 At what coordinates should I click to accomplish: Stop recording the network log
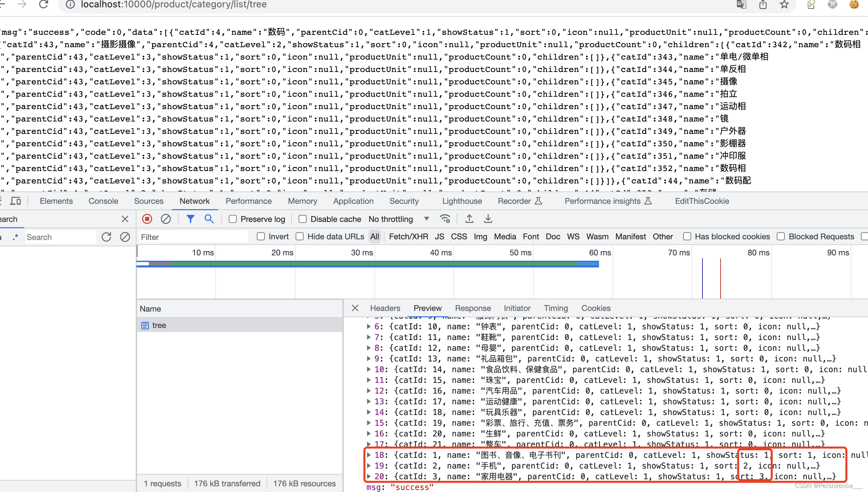coord(147,219)
